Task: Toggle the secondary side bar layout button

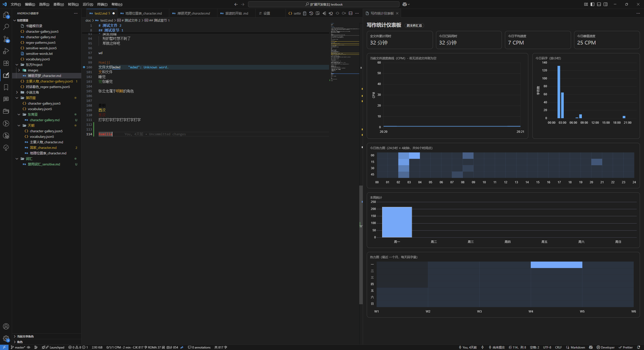Action: (x=606, y=4)
